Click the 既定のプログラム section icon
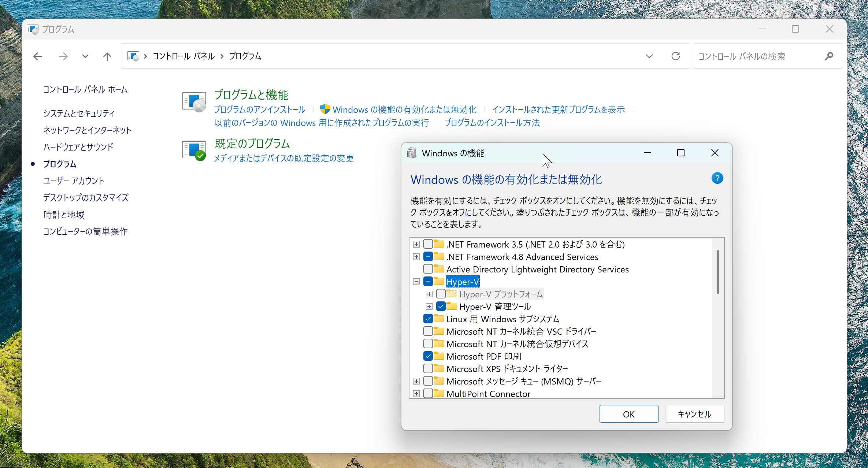This screenshot has height=468, width=868. click(194, 150)
